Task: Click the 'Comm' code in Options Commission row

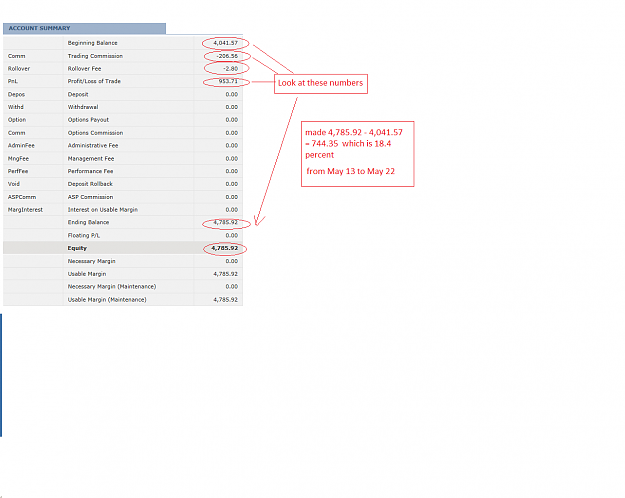Action: (16, 133)
